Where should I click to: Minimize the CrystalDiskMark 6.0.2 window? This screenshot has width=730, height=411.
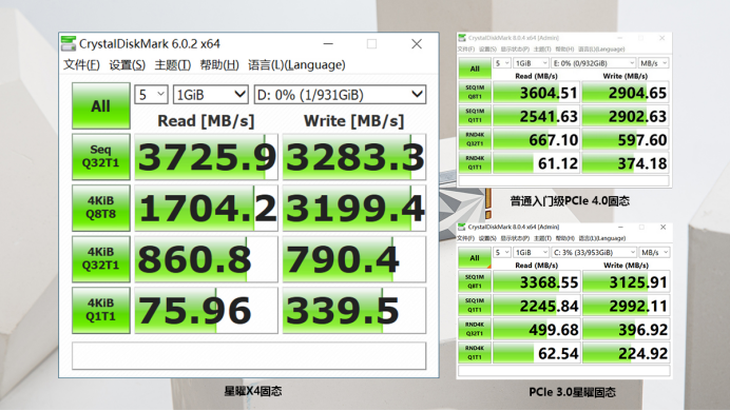point(328,44)
